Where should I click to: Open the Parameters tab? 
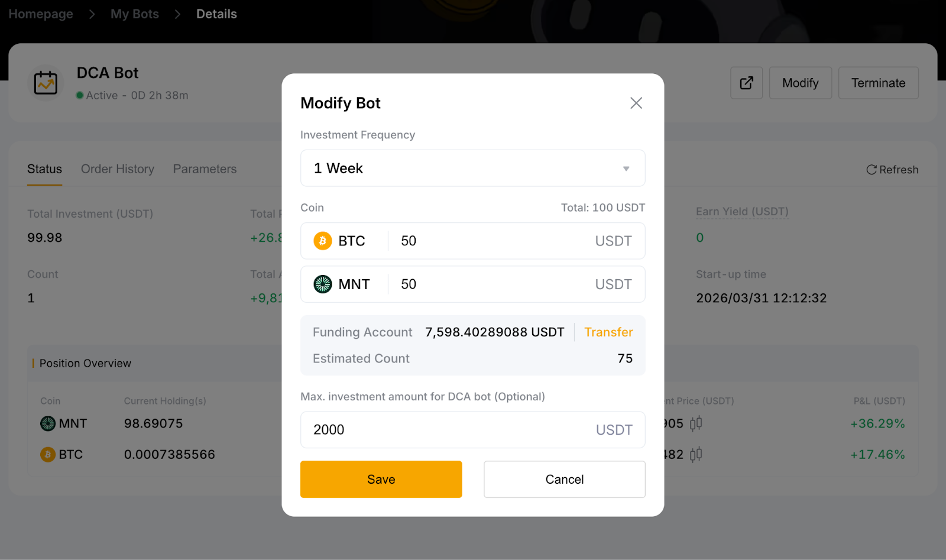(x=205, y=169)
